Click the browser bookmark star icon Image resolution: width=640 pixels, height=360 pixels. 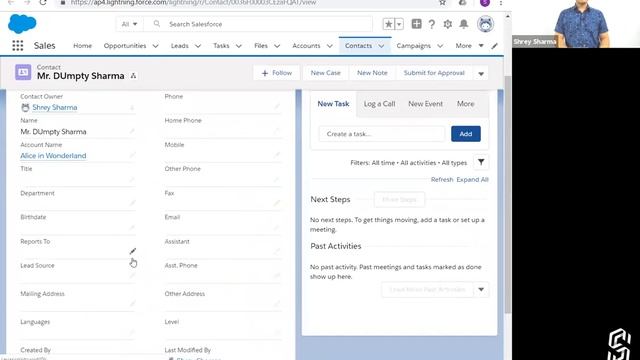tap(442, 2)
